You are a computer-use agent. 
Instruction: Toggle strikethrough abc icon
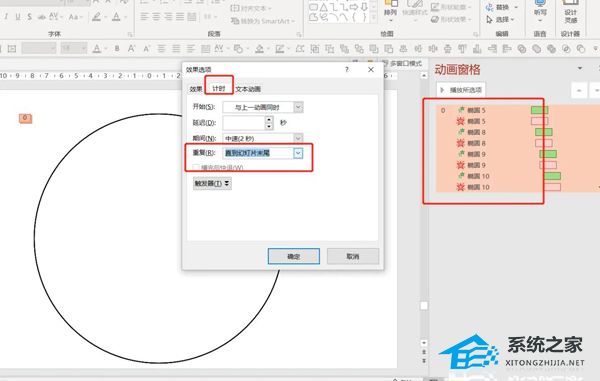coord(42,17)
